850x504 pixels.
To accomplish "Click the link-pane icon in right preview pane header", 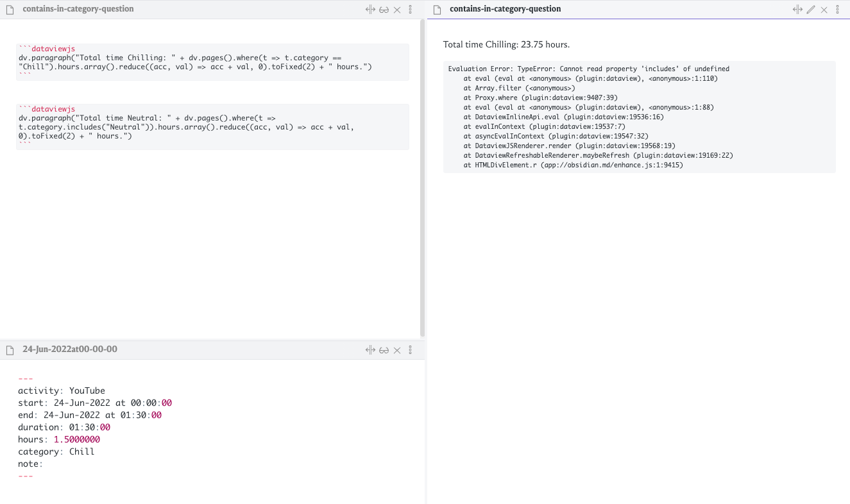I will click(797, 10).
